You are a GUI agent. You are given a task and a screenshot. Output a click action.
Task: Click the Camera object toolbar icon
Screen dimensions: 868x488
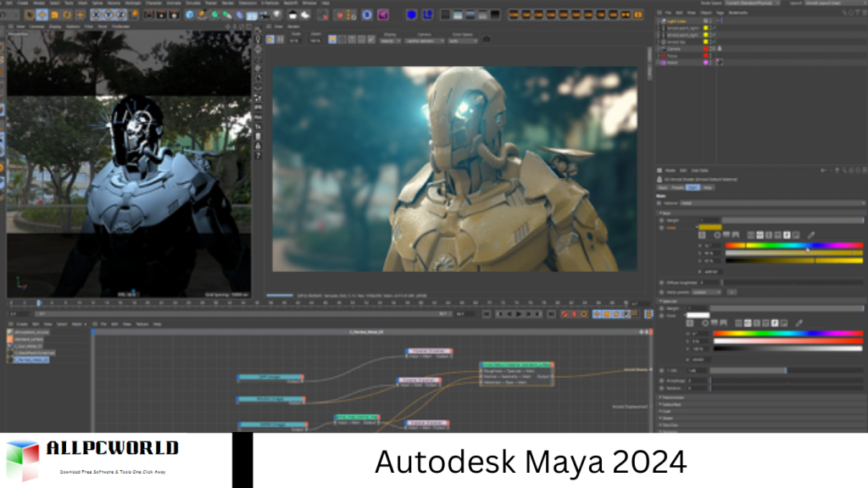pos(264,15)
